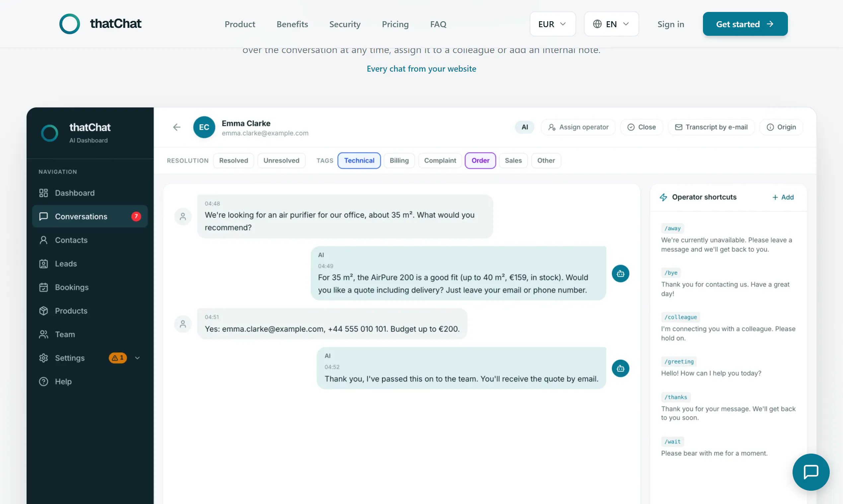Viewport: 843px width, 504px height.
Task: Click the Contacts person icon
Action: pyautogui.click(x=43, y=240)
